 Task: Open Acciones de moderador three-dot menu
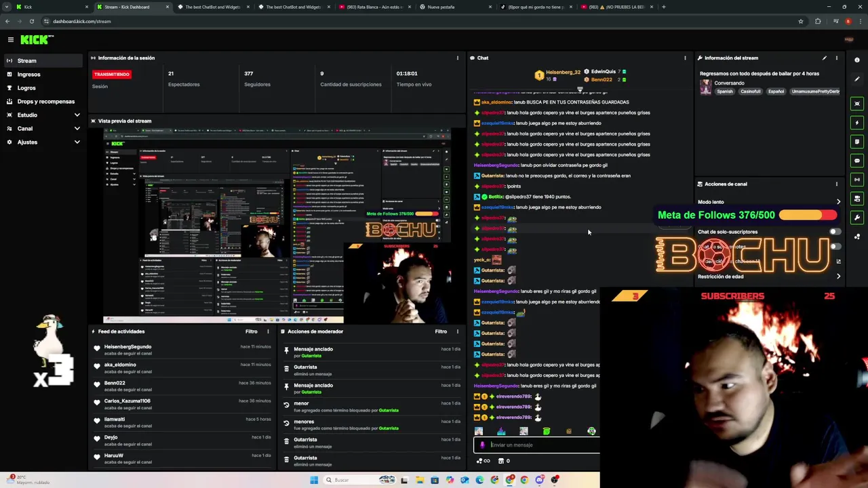[x=457, y=331]
